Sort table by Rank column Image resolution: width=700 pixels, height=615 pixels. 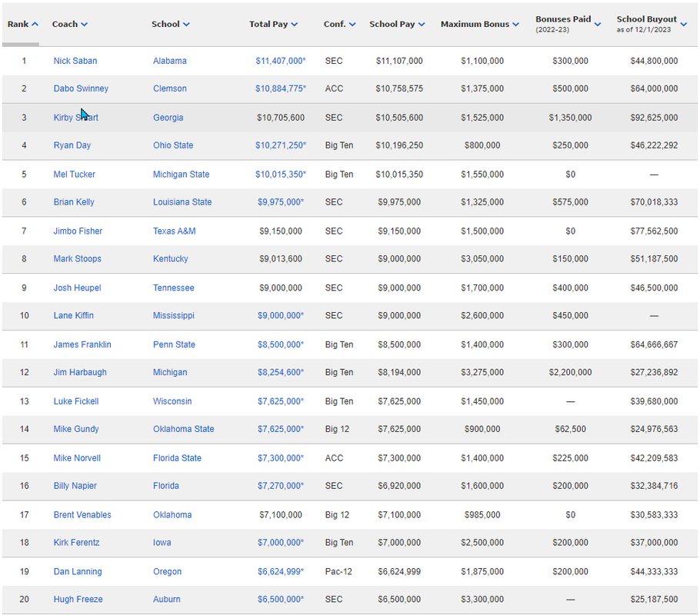point(23,24)
